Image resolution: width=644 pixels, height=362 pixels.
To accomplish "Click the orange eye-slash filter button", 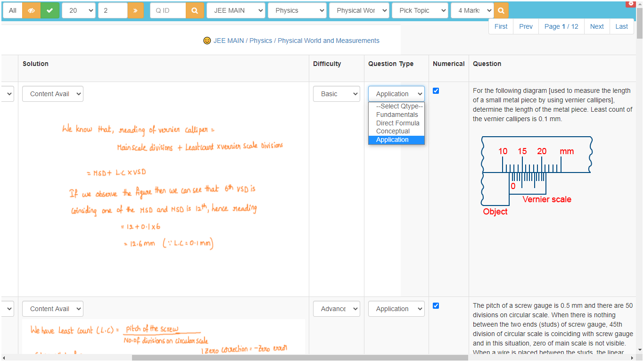I will point(31,10).
